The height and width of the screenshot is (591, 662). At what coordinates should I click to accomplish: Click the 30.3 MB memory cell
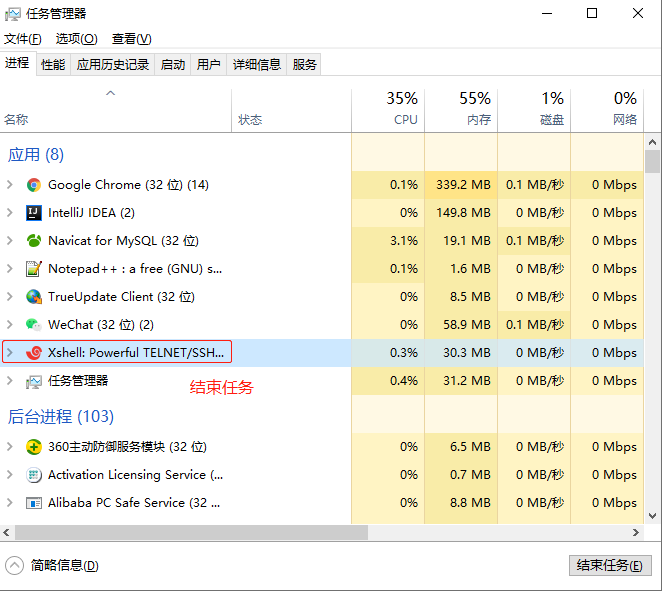coord(461,352)
